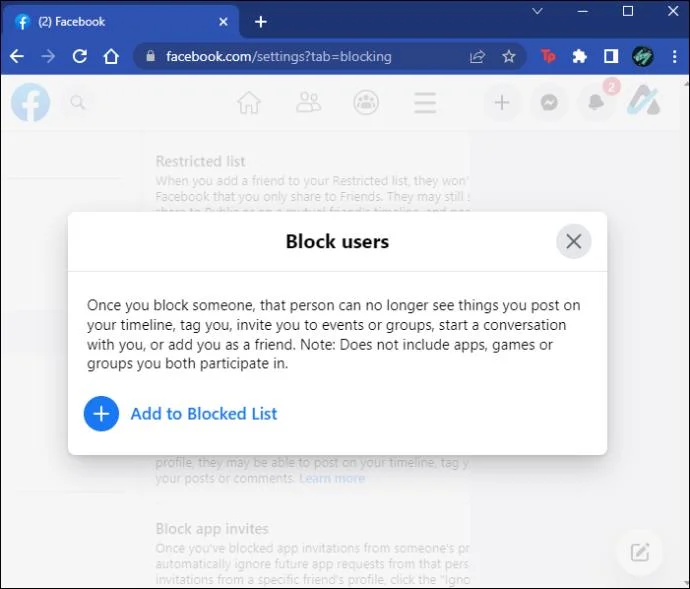Open a new browser tab
The width and height of the screenshot is (690, 589).
[261, 22]
